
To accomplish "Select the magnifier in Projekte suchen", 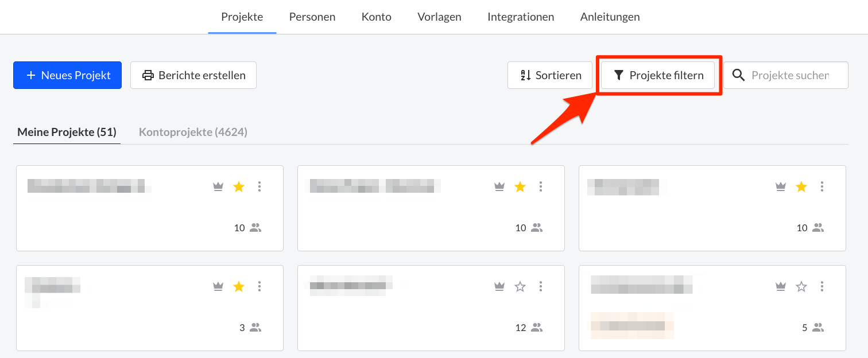I will click(739, 75).
